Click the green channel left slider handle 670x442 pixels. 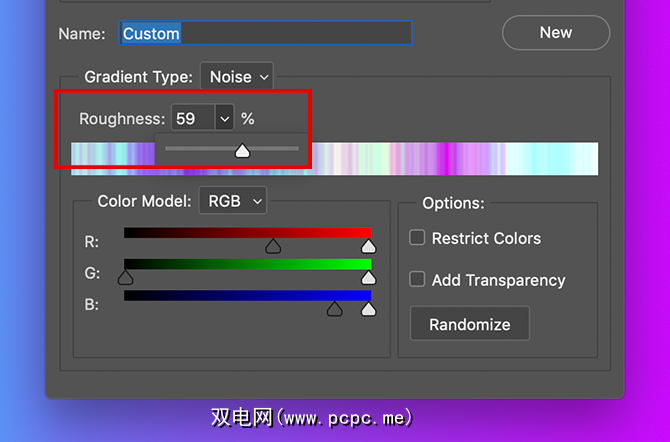click(126, 278)
